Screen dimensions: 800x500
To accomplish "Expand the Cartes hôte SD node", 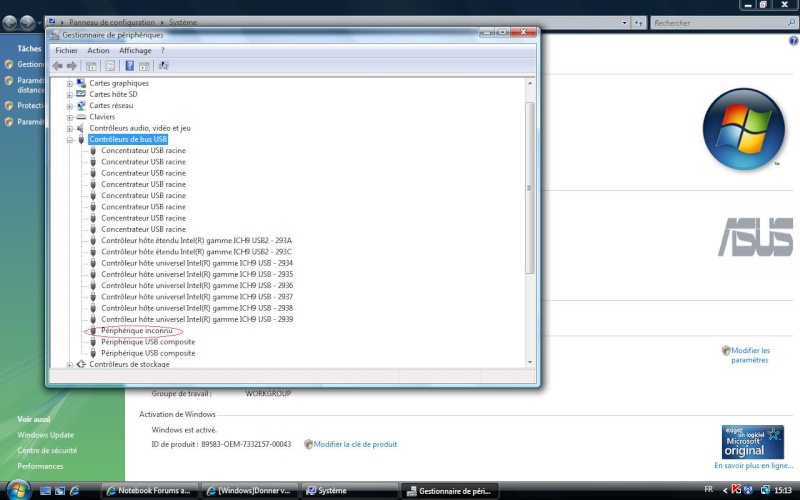I will coord(70,94).
